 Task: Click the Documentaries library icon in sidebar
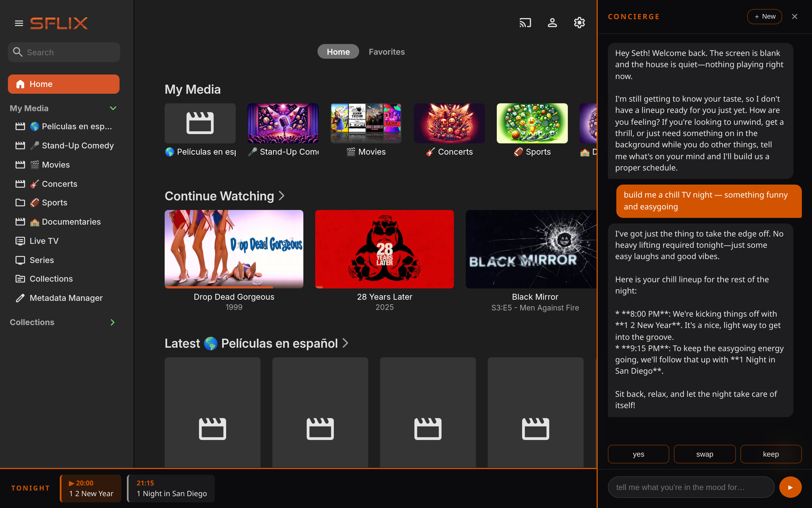(20, 222)
